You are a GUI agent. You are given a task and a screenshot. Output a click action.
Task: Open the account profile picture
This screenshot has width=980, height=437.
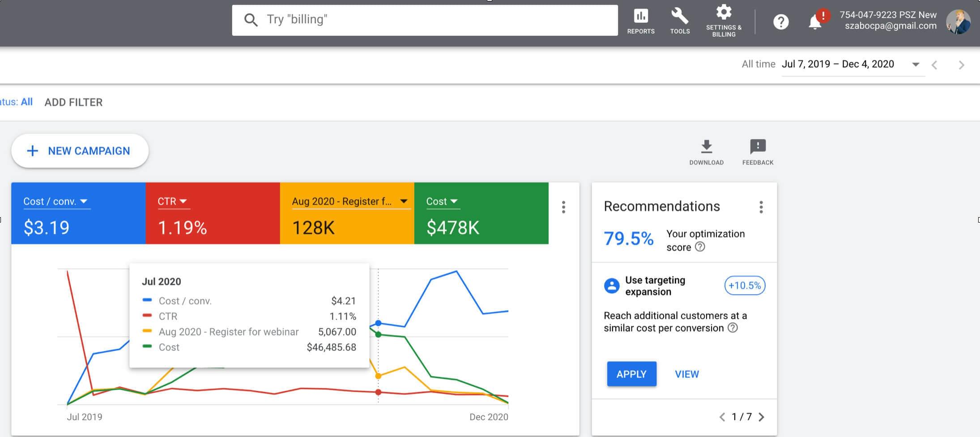coord(958,21)
